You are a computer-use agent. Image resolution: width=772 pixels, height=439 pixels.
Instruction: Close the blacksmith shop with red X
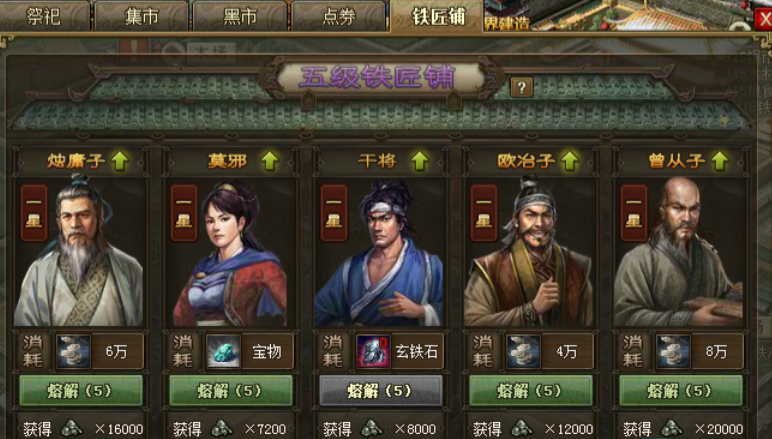pos(764,20)
